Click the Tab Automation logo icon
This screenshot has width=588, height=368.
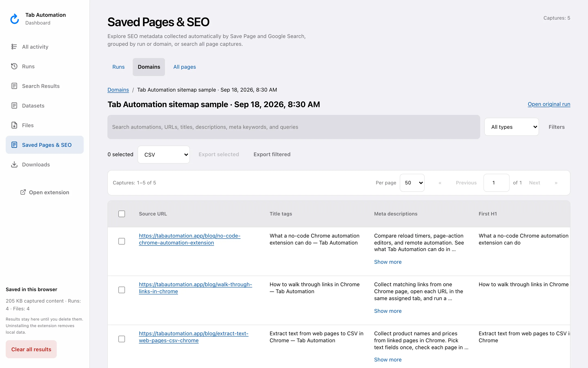(x=14, y=19)
